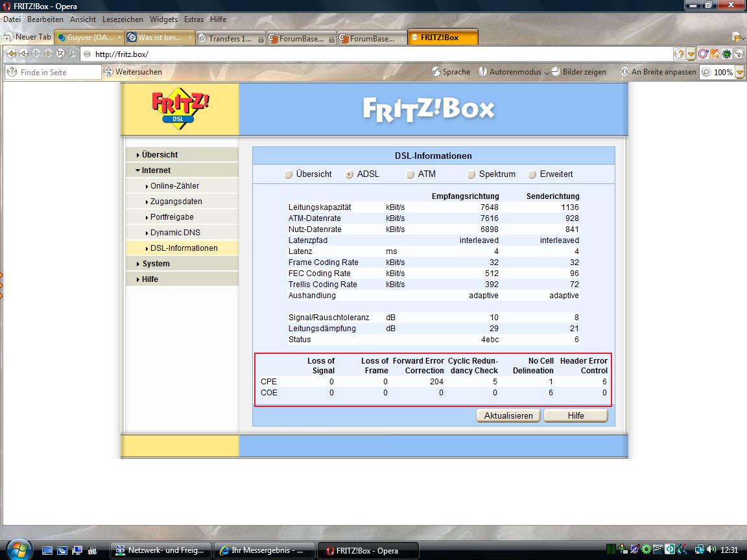Click the Status value 4ebc
747x560 pixels.
490,340
